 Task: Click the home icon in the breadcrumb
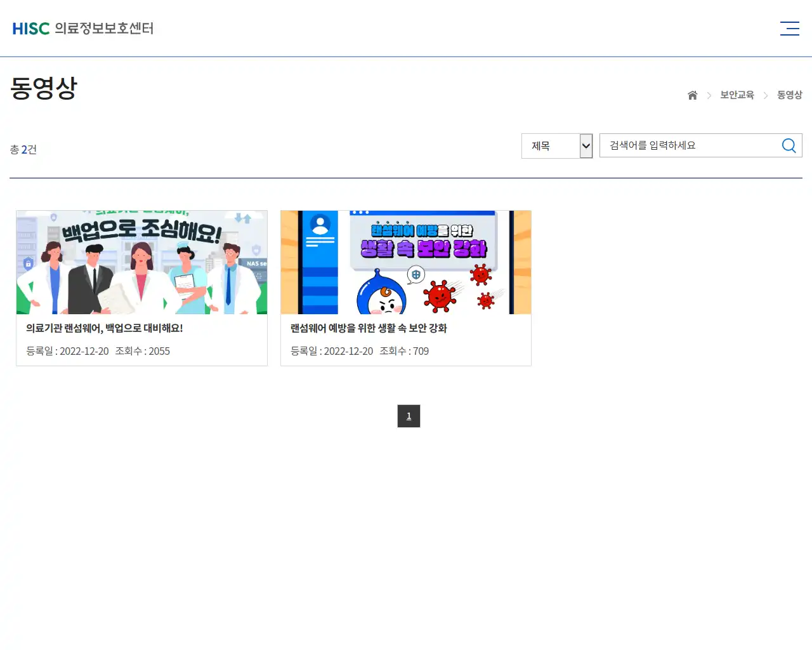(x=692, y=95)
